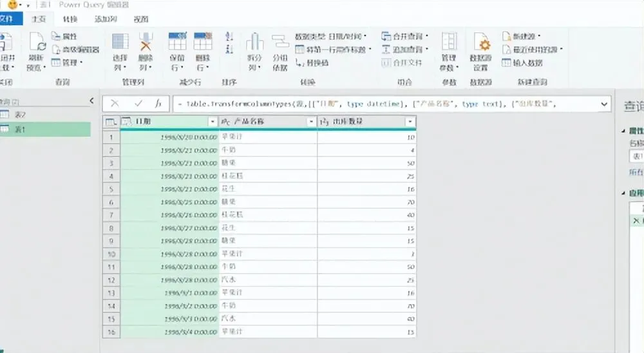This screenshot has height=353, width=644.
Task: Click the query name field in settings
Action: 636,156
